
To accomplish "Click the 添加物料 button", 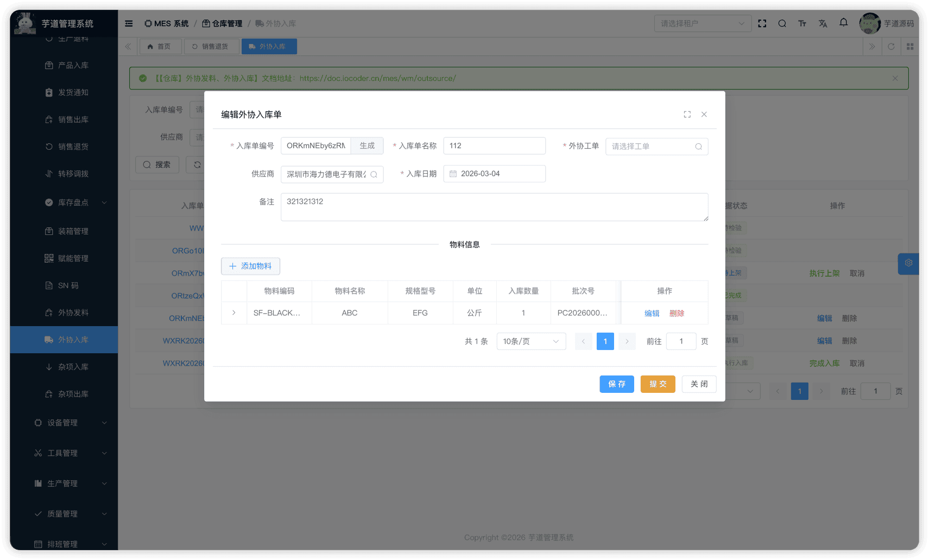I will click(250, 266).
